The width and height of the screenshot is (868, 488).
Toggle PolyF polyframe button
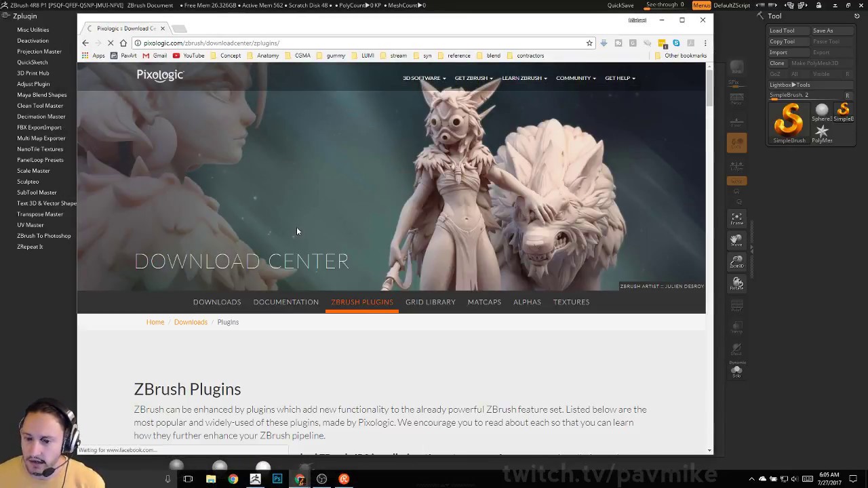[x=736, y=306]
